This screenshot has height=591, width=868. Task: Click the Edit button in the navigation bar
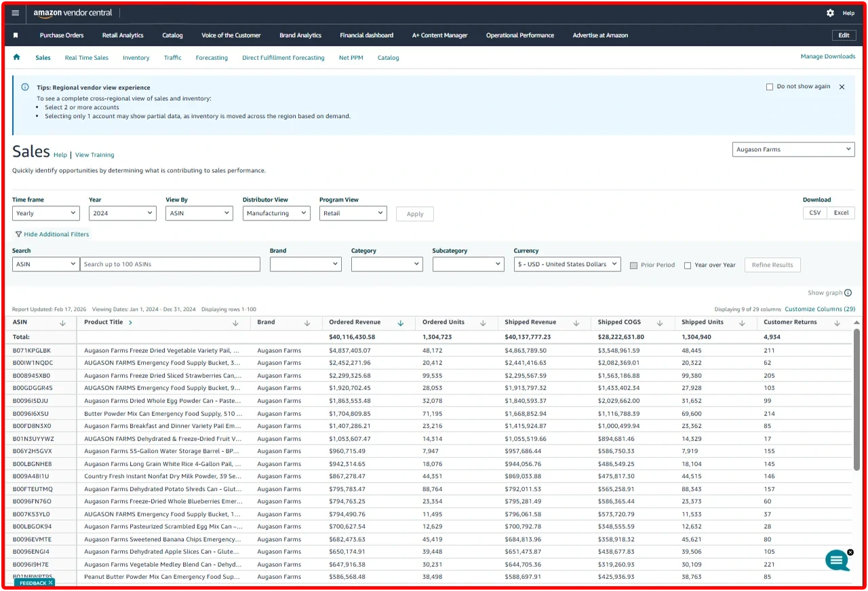click(x=844, y=35)
